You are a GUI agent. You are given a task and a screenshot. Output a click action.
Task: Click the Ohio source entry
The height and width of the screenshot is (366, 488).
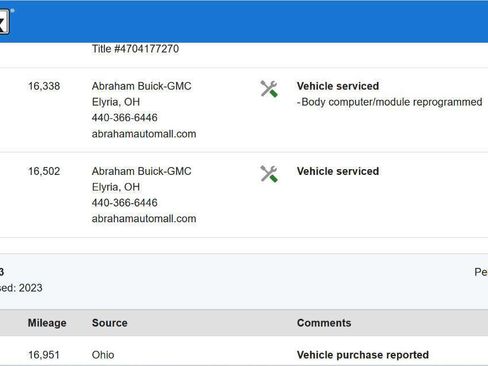103,355
